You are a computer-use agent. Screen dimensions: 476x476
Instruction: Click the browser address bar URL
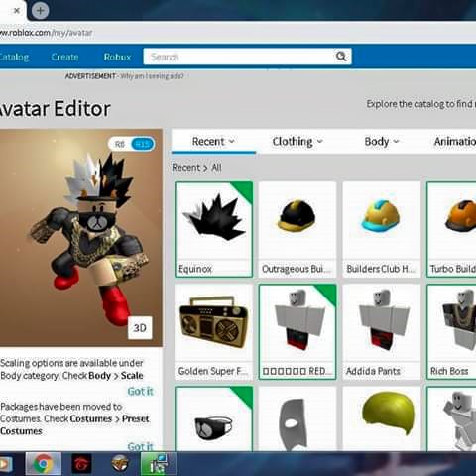tap(47, 33)
